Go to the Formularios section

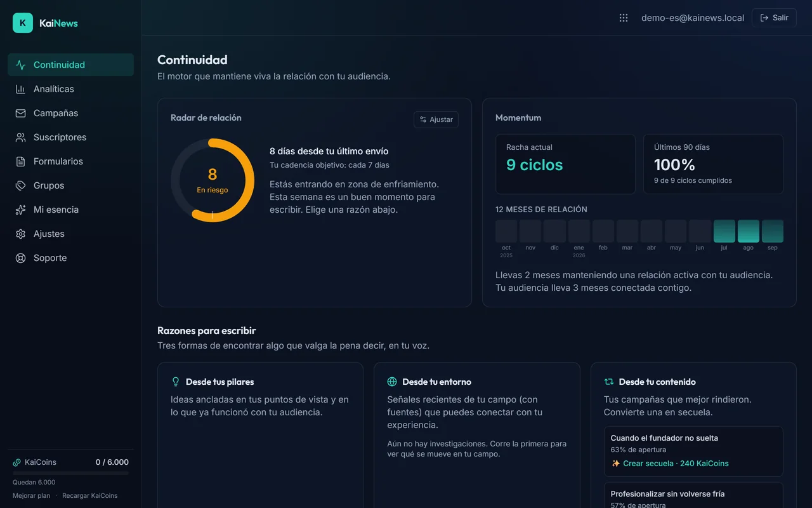[x=70, y=161]
